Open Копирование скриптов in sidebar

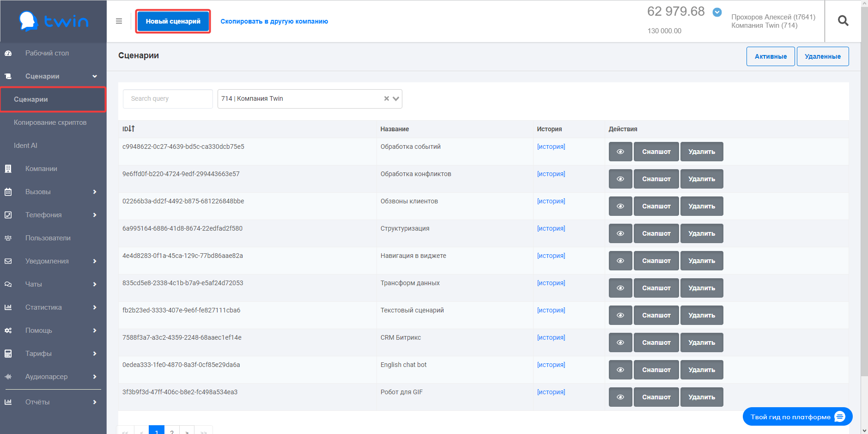[x=50, y=122]
